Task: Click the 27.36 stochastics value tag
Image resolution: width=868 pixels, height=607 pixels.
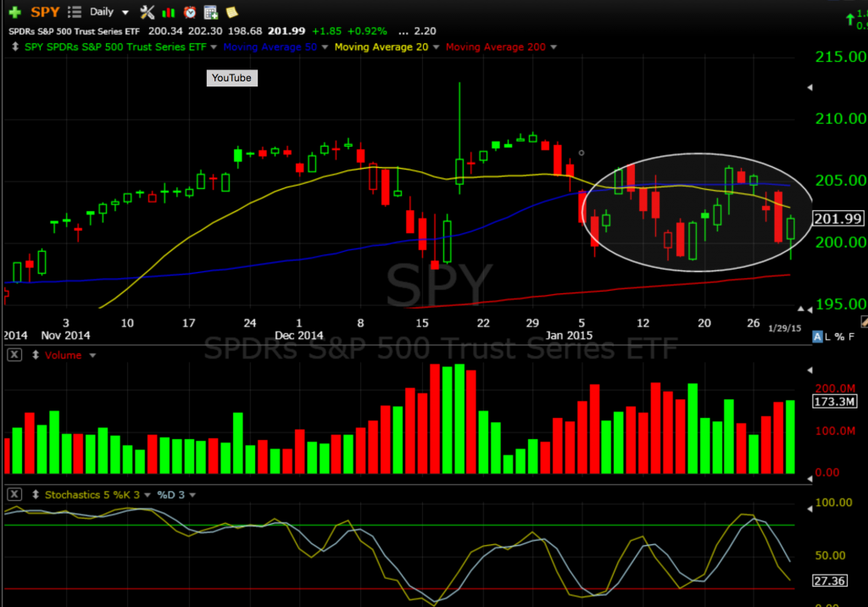Action: pos(830,581)
